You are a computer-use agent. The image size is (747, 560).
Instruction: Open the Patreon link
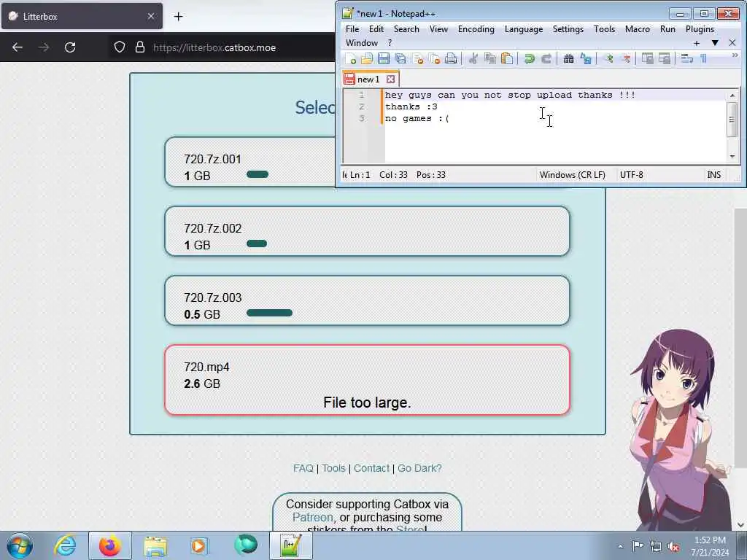coord(312,517)
